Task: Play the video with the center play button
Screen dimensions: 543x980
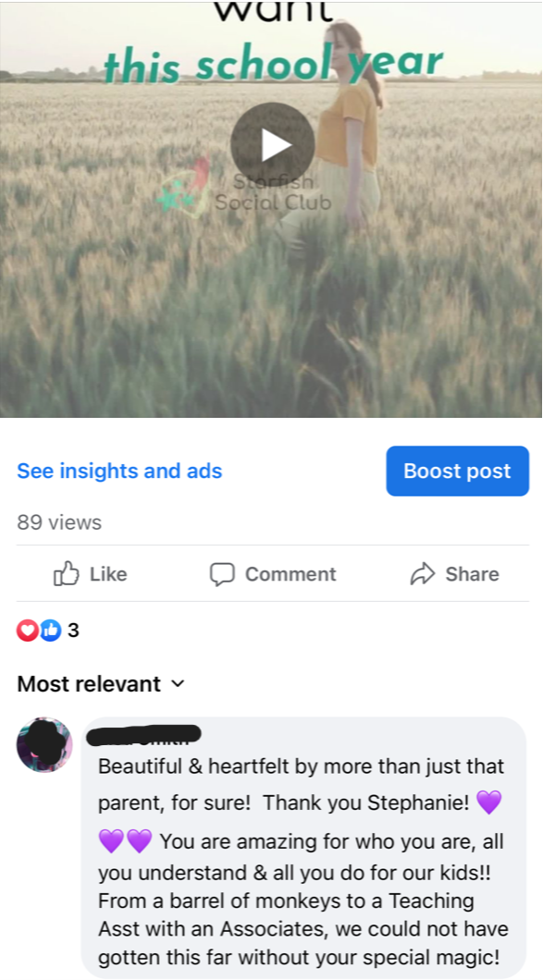Action: click(272, 144)
